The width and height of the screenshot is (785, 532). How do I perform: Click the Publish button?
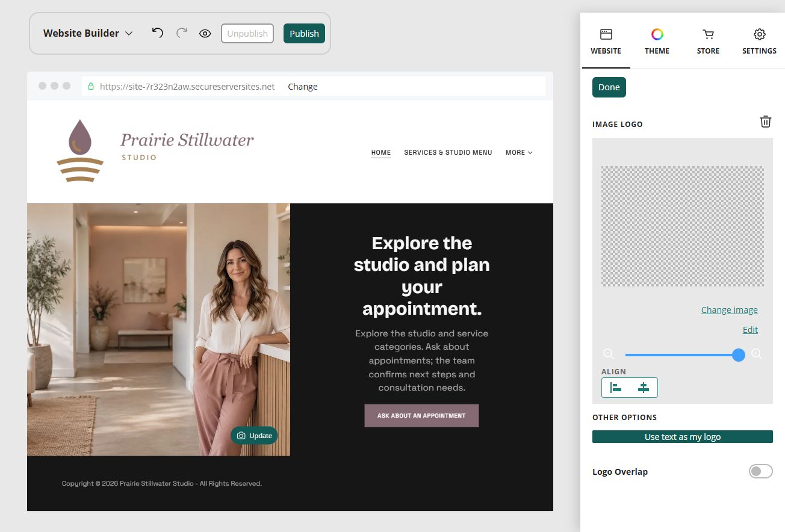(x=305, y=34)
